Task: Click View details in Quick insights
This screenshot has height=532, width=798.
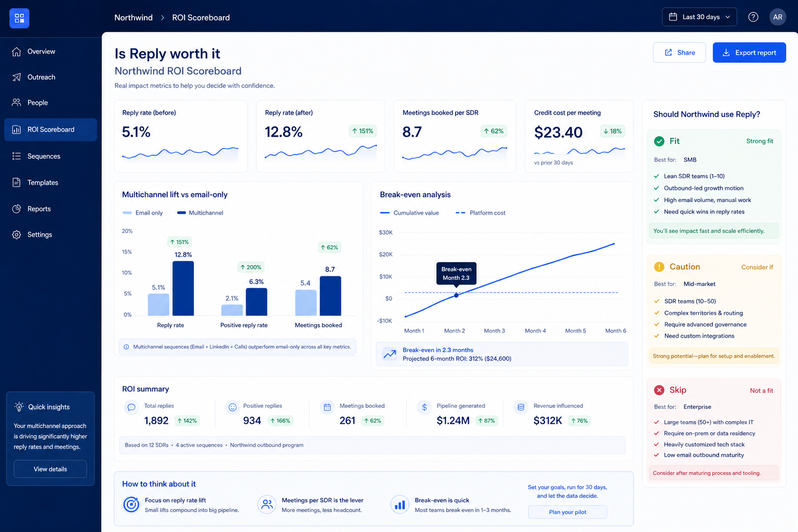Action: [50, 469]
